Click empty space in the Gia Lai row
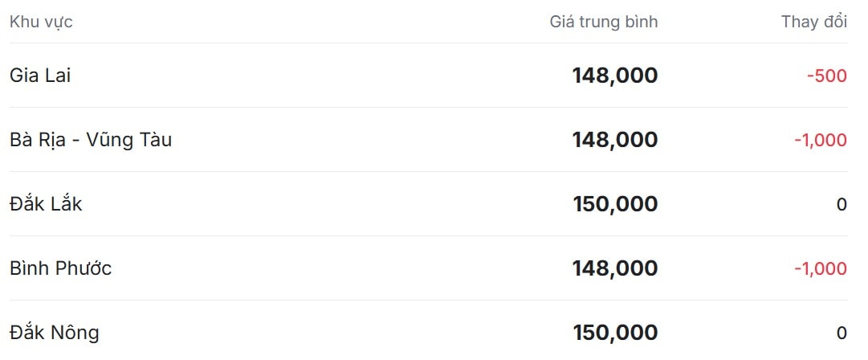The height and width of the screenshot is (360, 868). point(321,76)
